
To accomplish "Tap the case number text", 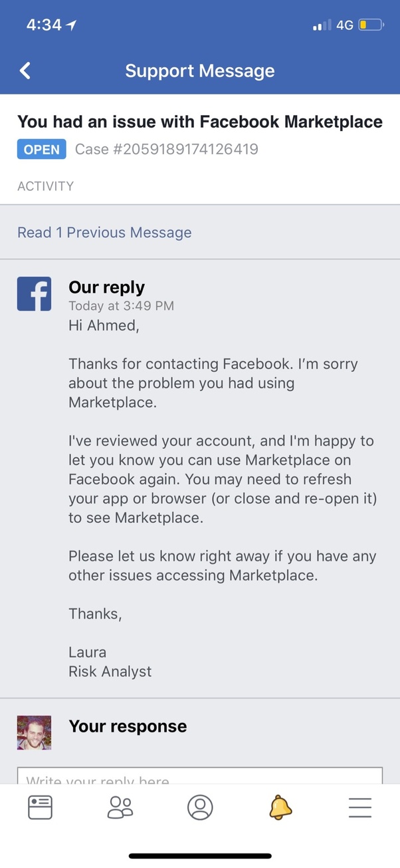I will [x=166, y=149].
